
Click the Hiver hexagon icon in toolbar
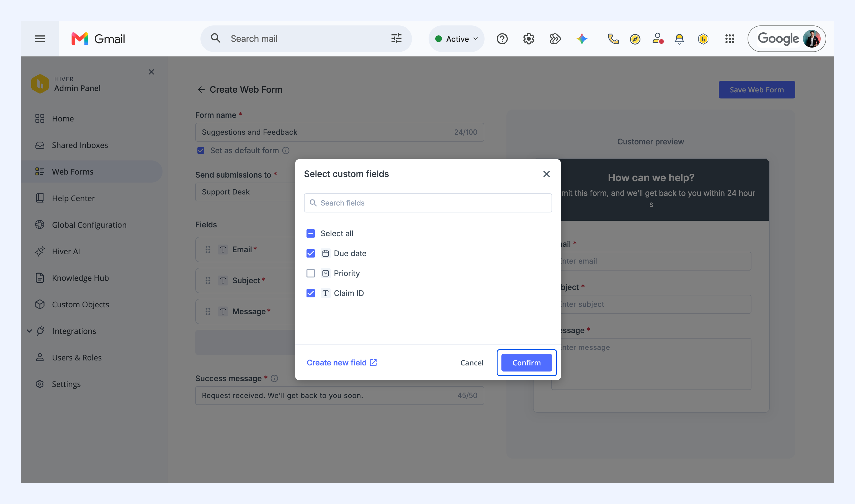pos(703,39)
